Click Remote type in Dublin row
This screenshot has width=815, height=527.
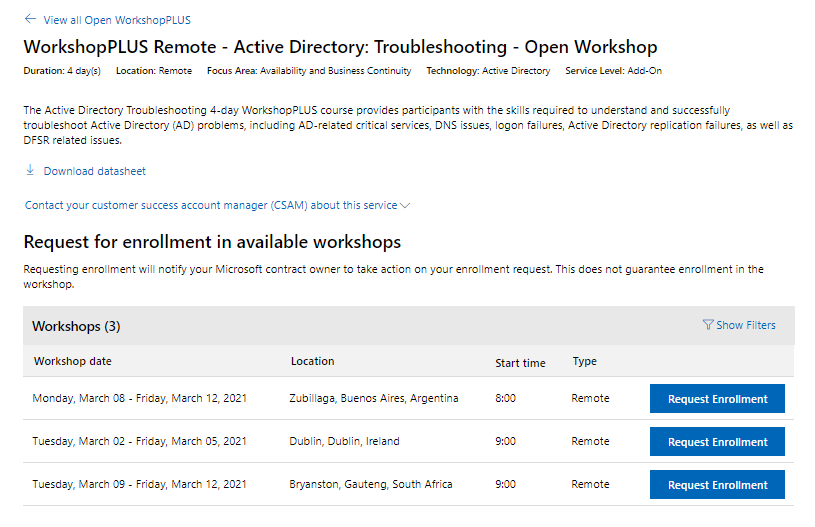(x=590, y=441)
